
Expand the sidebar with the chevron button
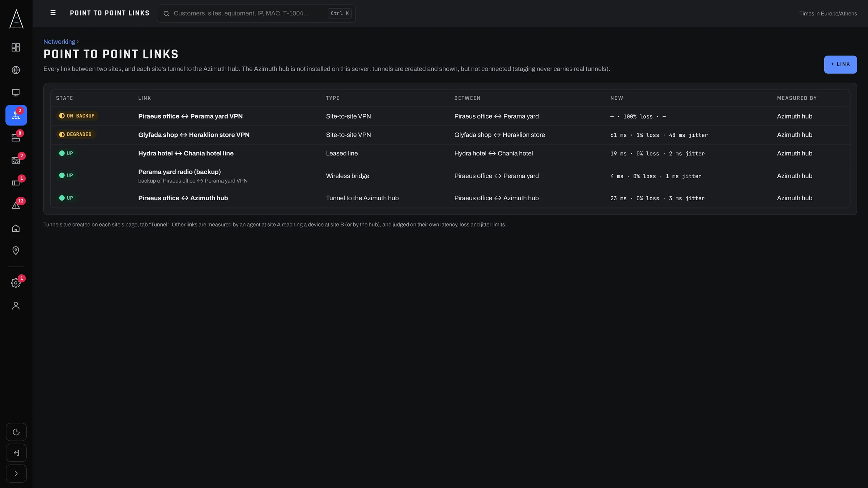click(x=16, y=474)
